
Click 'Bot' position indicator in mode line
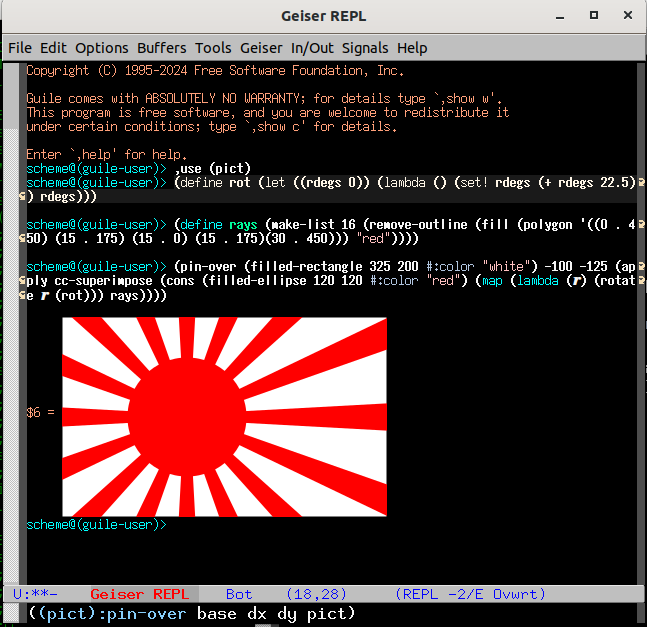(x=239, y=594)
